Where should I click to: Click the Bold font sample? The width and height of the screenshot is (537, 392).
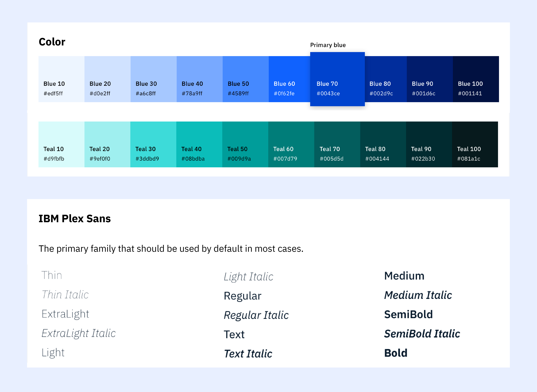coord(396,353)
